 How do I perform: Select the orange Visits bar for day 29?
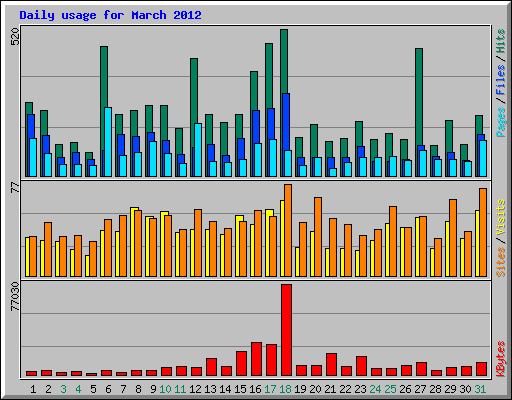(453, 238)
